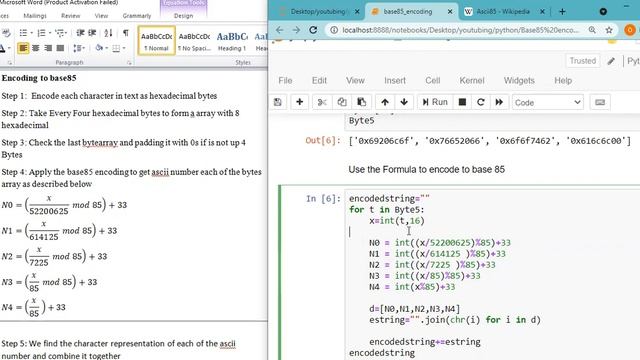Viewport: 640px width, 360px height.
Task: Select the Normal style in Word
Action: (x=157, y=40)
